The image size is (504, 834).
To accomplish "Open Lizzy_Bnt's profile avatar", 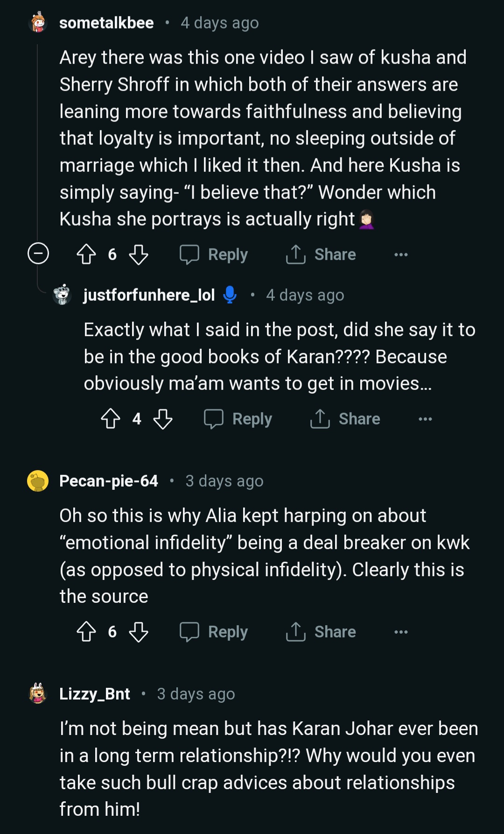I will 38,694.
